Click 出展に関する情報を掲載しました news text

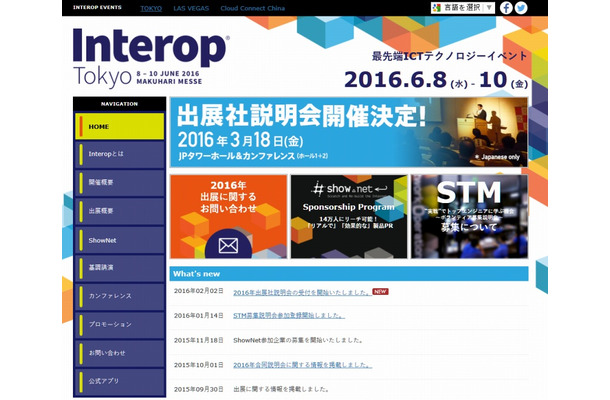281,389
